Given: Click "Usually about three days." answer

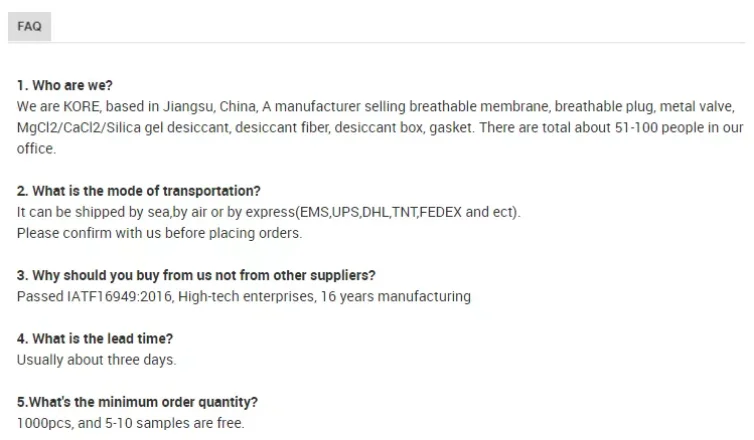Looking at the screenshot, I should 97,360.
